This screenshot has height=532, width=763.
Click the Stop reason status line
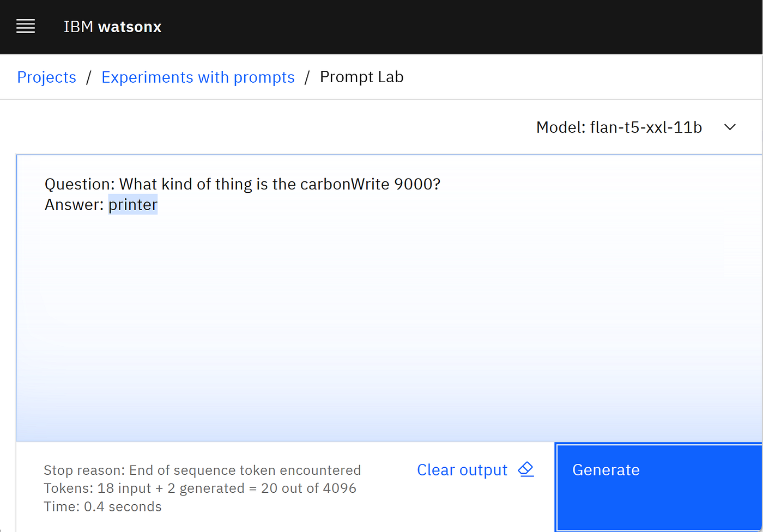202,469
